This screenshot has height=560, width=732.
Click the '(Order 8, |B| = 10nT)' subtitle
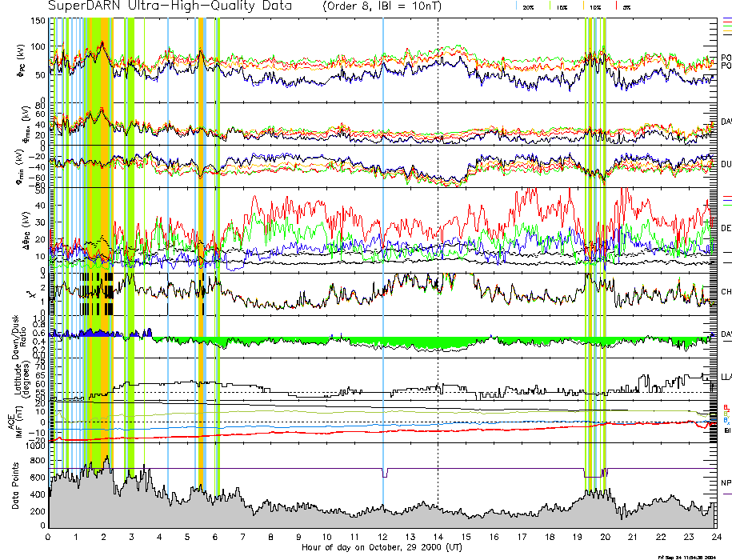click(382, 6)
